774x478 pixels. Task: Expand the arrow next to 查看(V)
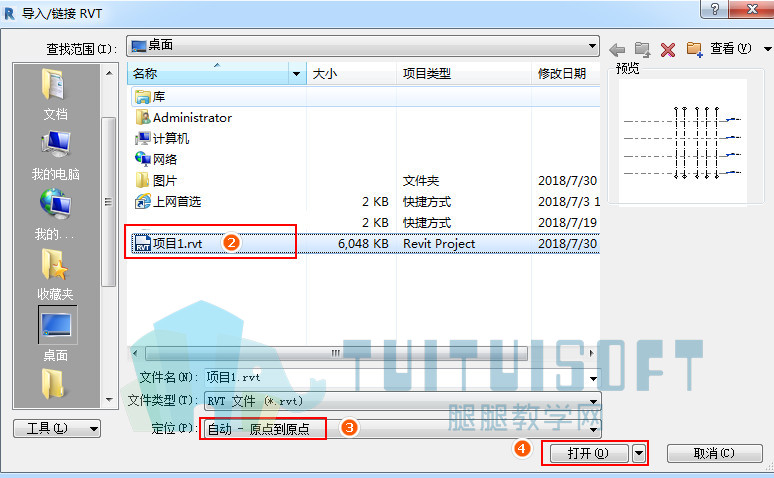coord(768,49)
